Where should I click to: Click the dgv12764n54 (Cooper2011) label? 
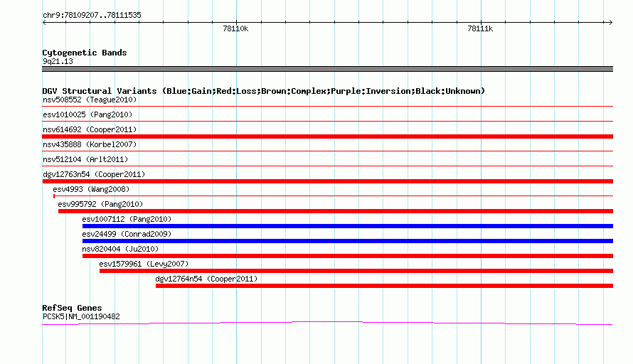206,279
